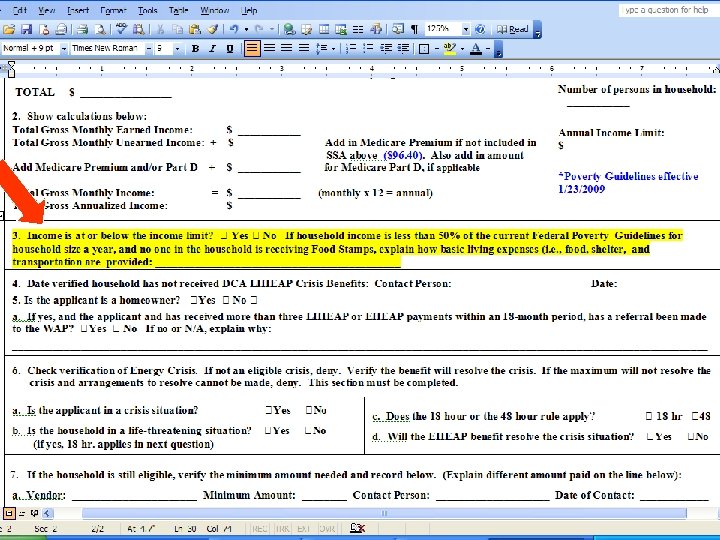The height and width of the screenshot is (540, 720).
Task: Click the E-mail toolbar icon
Action: point(61,29)
